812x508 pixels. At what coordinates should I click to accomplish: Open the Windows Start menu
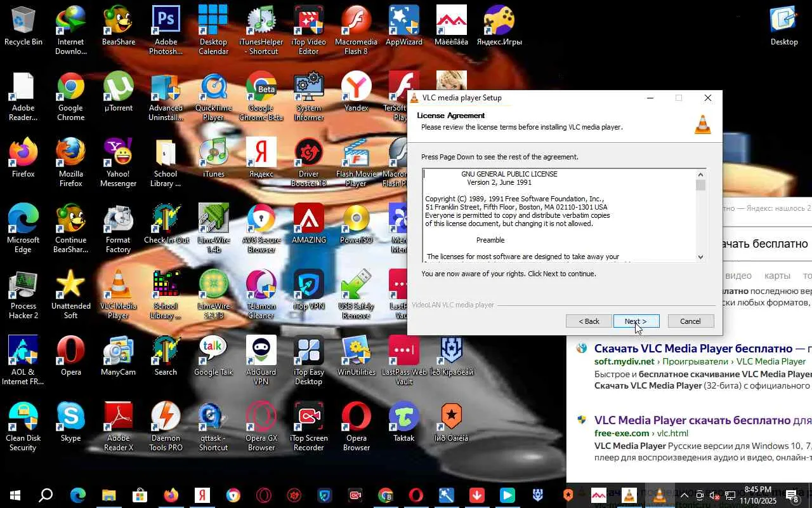point(15,495)
